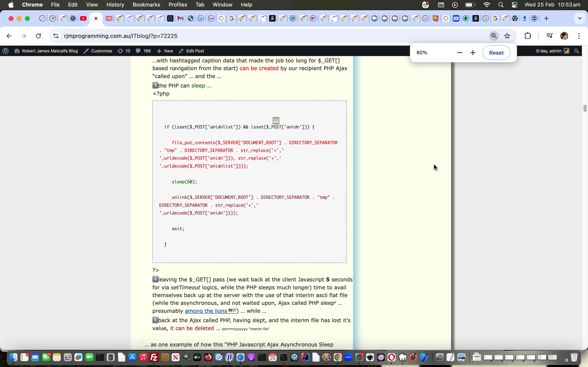Open WordPress dashboard via the W logo icon
The height and width of the screenshot is (367, 588).
pyautogui.click(x=6, y=51)
